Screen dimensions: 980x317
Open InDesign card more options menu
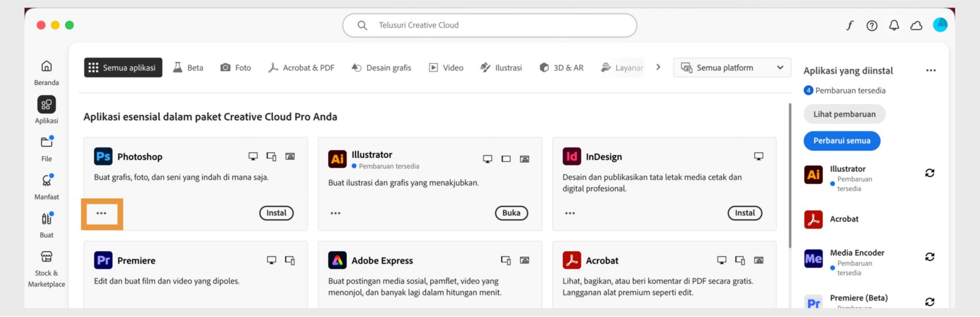570,213
